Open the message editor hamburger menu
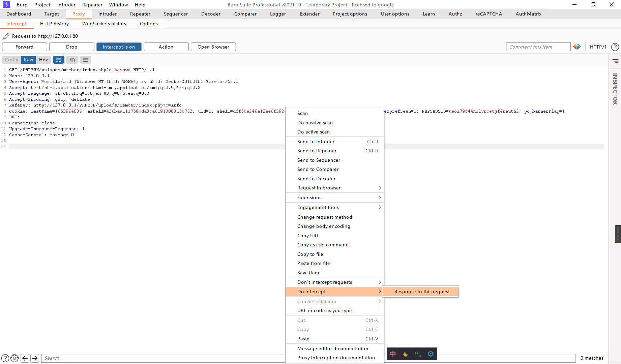621x364 pixels. tap(86, 60)
